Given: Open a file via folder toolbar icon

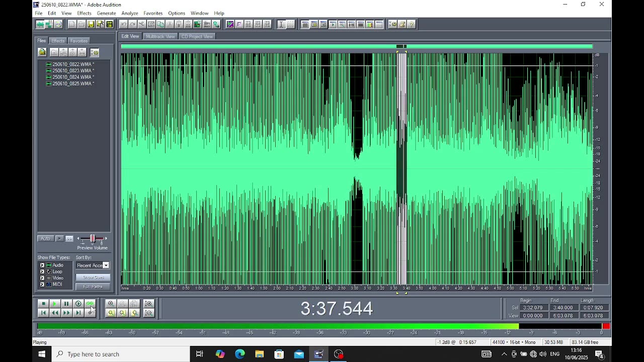Looking at the screenshot, I should pos(81,24).
